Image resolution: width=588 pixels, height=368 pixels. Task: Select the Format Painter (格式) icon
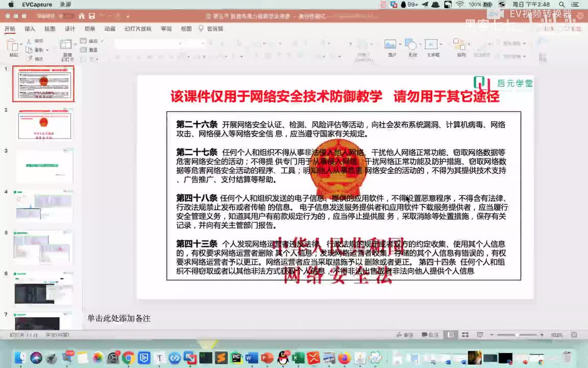point(30,59)
